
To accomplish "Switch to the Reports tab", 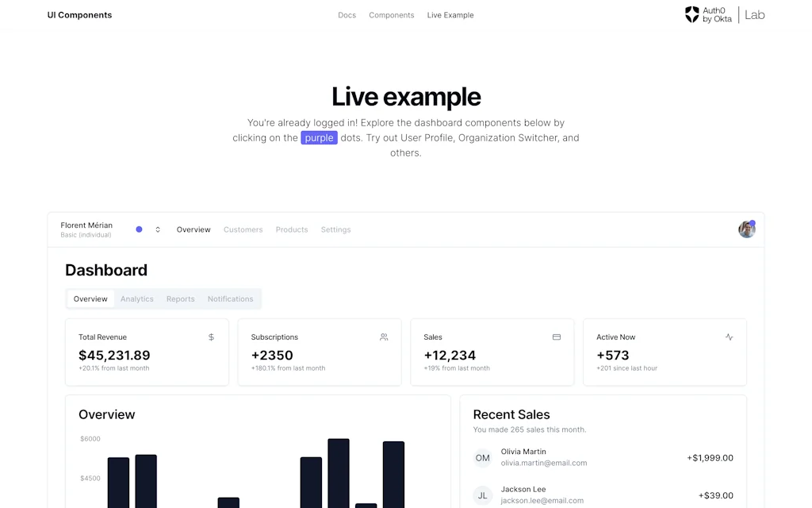I will pos(180,298).
